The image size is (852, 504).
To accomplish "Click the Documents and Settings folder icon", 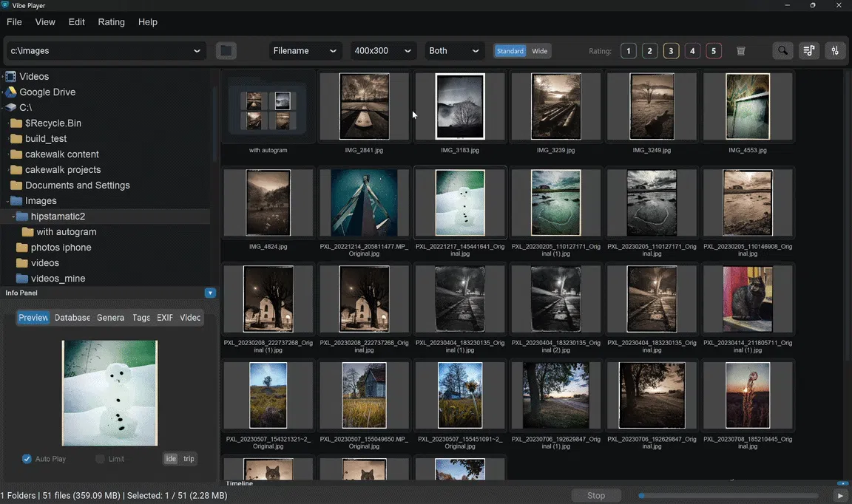I will 16,185.
